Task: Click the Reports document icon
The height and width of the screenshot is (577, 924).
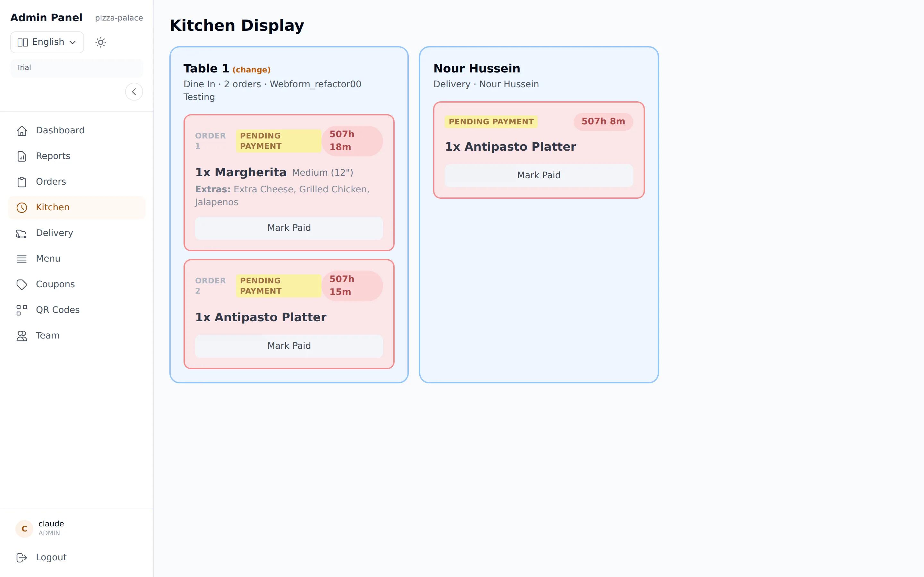Action: (x=22, y=156)
